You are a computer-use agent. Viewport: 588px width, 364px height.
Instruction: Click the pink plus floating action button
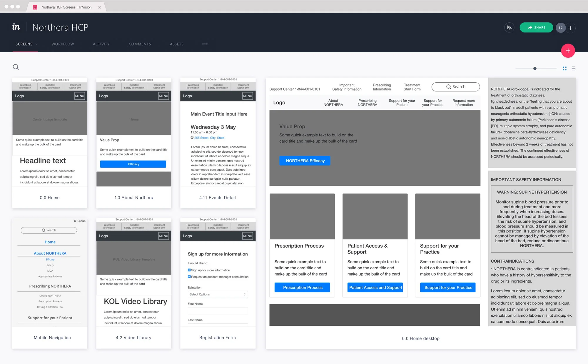(568, 51)
